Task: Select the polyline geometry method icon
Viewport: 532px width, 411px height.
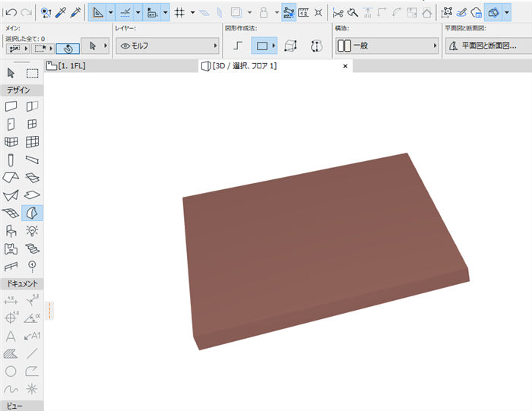Action: (x=238, y=46)
